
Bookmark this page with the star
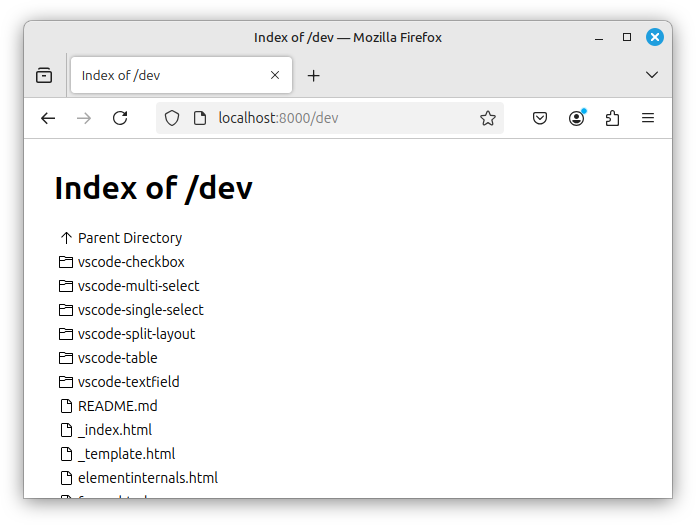(x=487, y=118)
